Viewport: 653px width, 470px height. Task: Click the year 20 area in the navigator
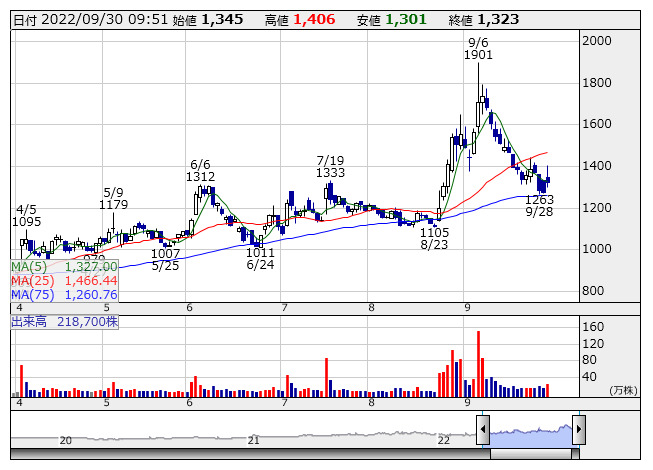coord(66,438)
